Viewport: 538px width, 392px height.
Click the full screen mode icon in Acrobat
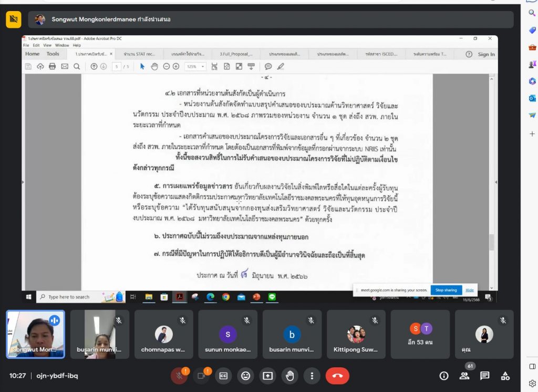click(239, 67)
